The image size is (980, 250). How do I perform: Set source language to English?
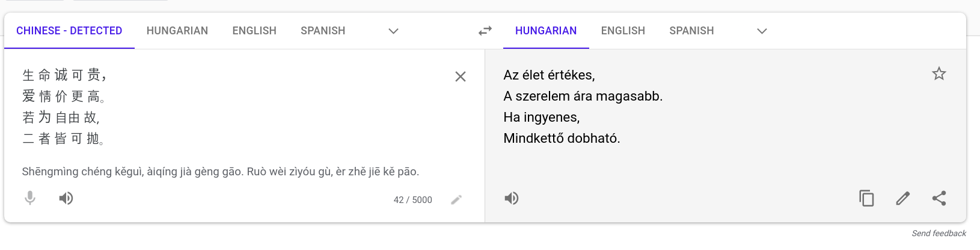coord(254,31)
